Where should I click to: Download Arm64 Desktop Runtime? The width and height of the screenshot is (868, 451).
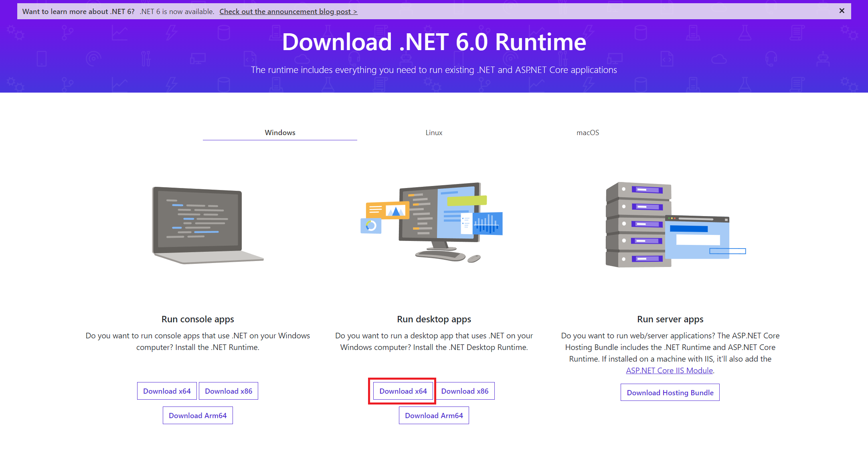point(434,415)
